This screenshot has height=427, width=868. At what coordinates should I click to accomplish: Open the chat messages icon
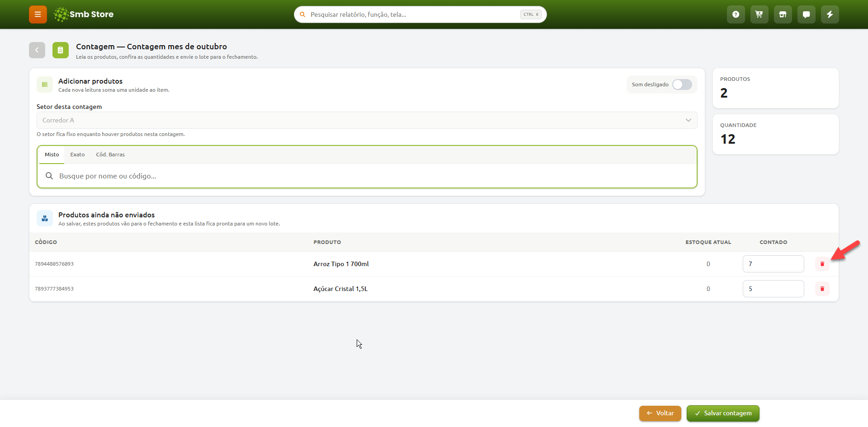[807, 14]
